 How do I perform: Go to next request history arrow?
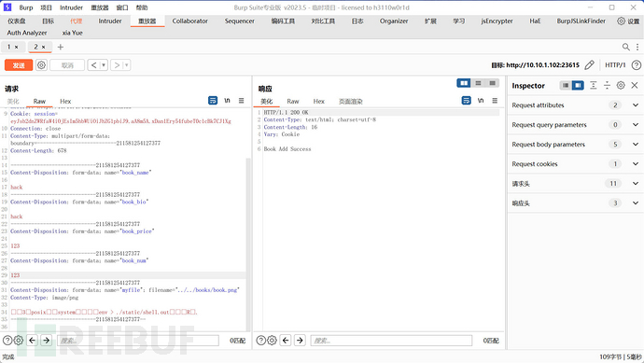coord(117,65)
